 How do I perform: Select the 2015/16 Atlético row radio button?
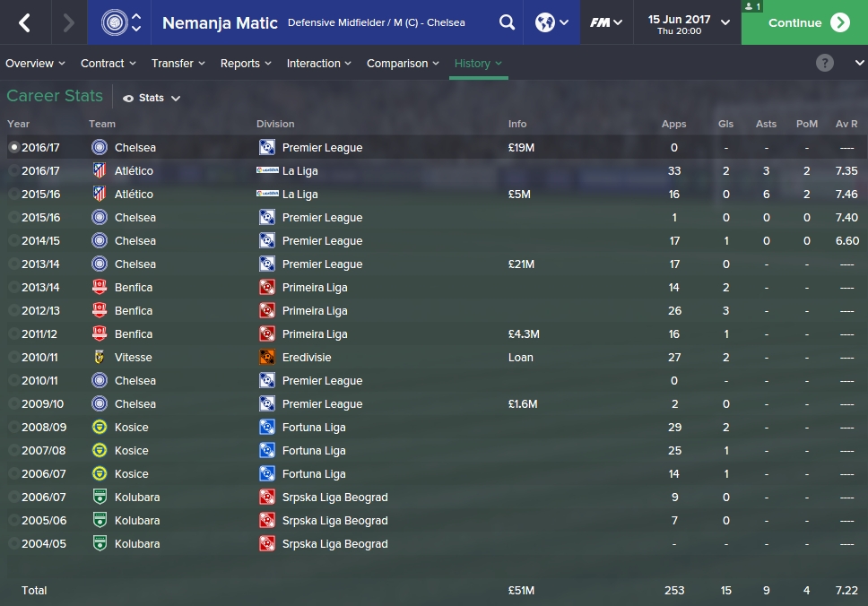pyautogui.click(x=13, y=194)
